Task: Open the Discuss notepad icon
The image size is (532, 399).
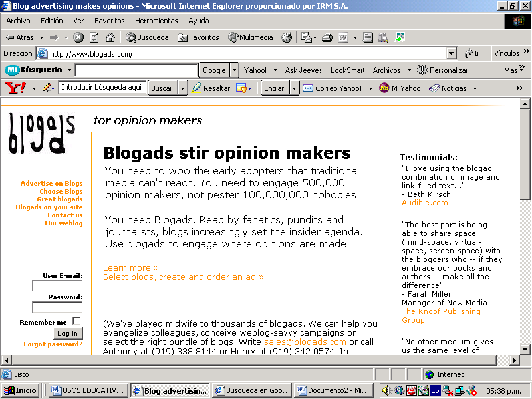Action: click(368, 37)
